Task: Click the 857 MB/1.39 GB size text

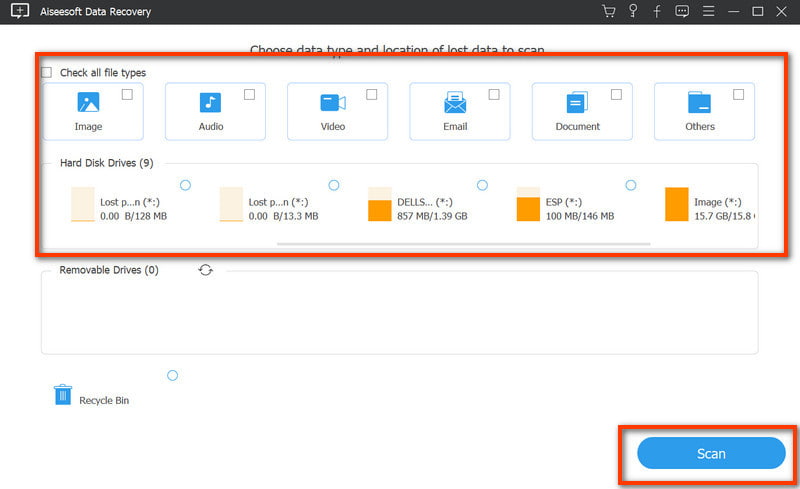Action: tap(432, 216)
